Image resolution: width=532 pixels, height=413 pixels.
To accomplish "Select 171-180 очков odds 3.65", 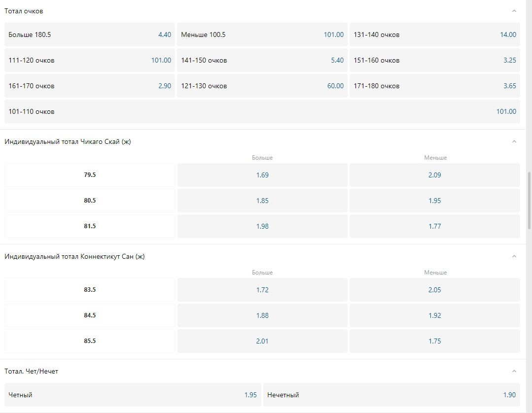I will (434, 86).
